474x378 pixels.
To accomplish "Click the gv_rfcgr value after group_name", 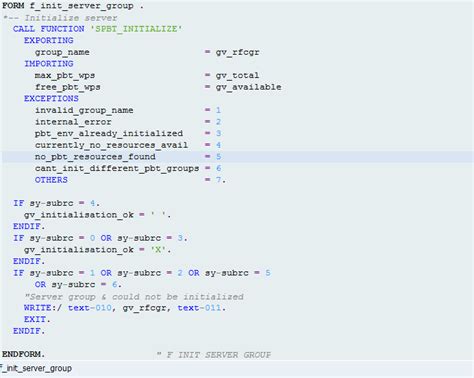I will click(238, 52).
